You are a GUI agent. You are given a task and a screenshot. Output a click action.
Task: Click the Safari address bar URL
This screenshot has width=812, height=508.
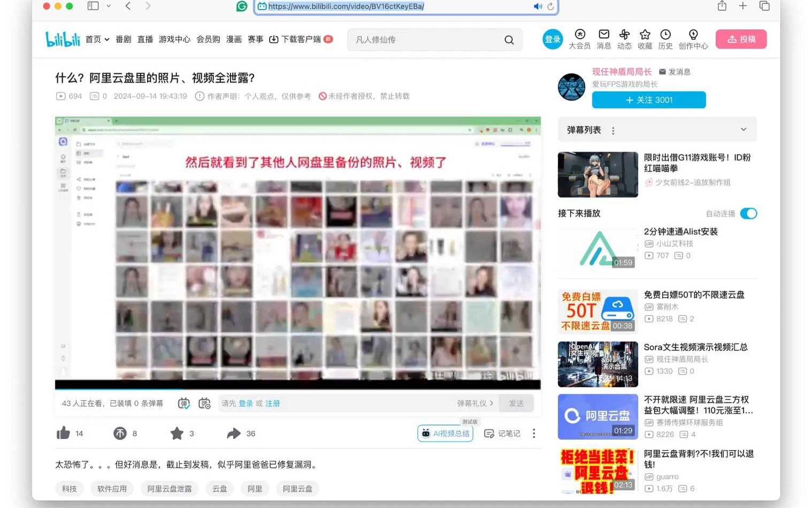[x=346, y=6]
